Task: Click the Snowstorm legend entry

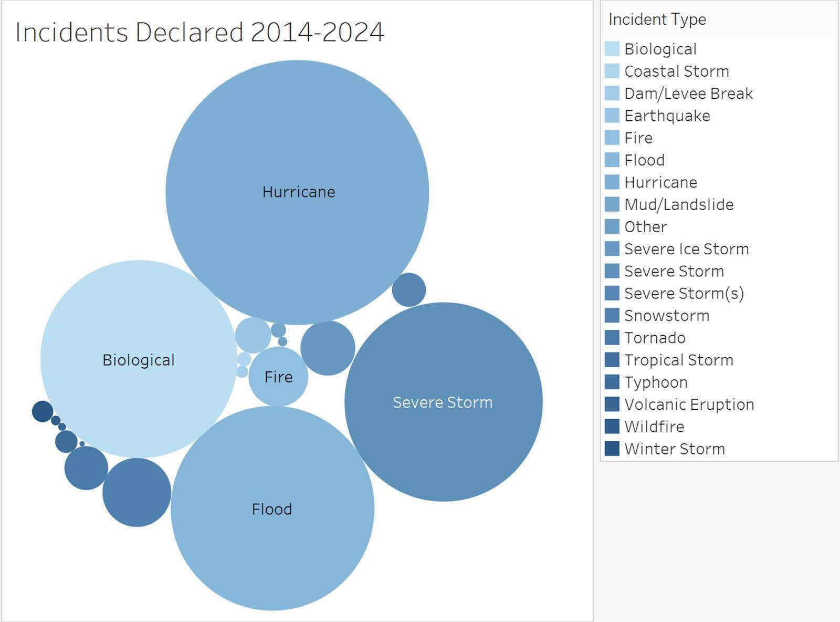Action: (667, 316)
